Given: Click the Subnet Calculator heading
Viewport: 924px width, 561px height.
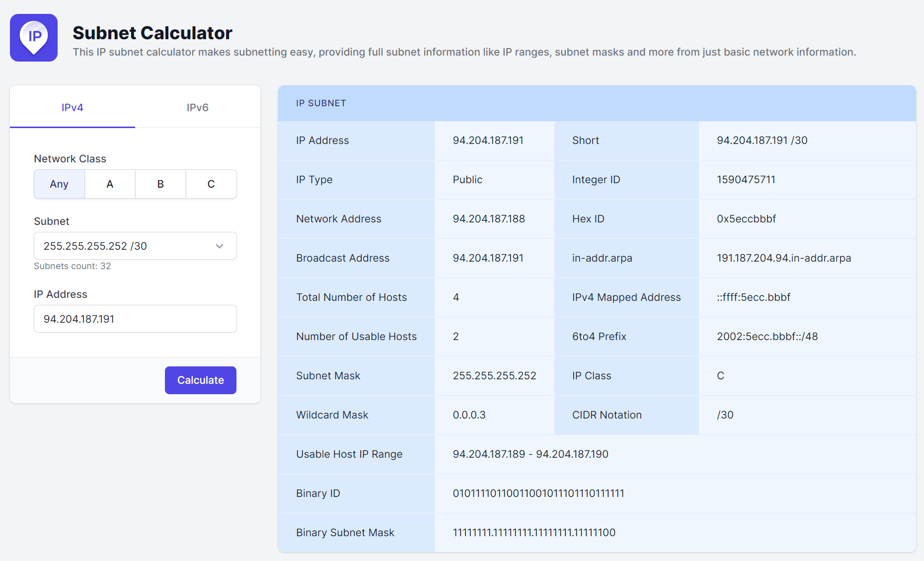Looking at the screenshot, I should point(153,33).
